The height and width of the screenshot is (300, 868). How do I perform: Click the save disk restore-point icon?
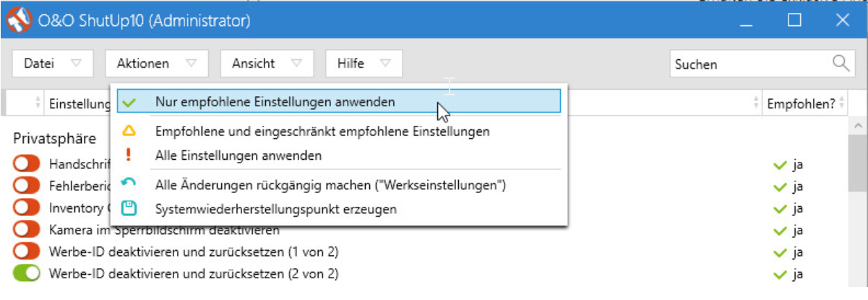click(129, 209)
